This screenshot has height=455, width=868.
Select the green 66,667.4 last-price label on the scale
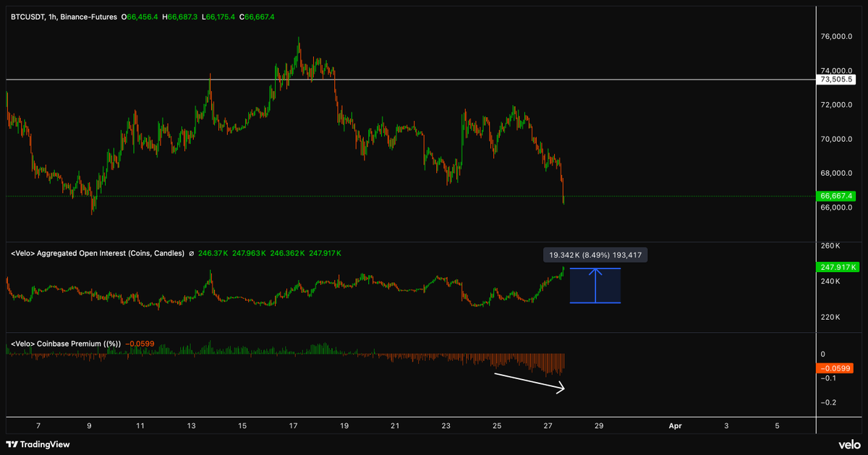click(x=836, y=195)
